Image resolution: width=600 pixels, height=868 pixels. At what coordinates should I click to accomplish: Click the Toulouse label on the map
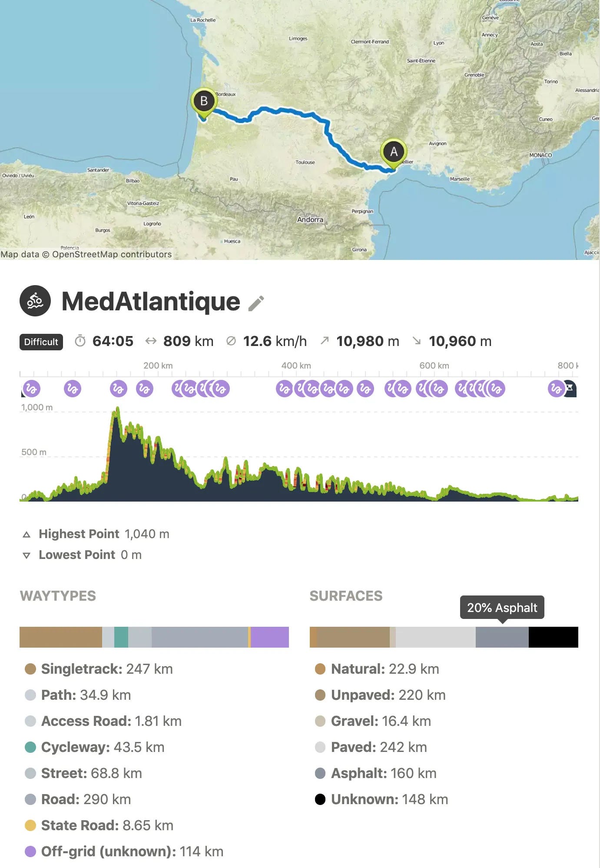pos(305,162)
